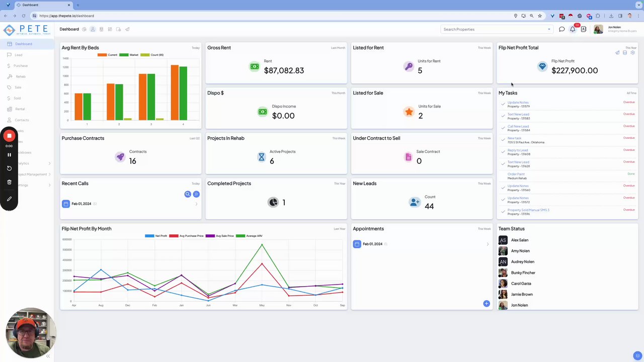Check off the Reply to Lead task

click(503, 152)
